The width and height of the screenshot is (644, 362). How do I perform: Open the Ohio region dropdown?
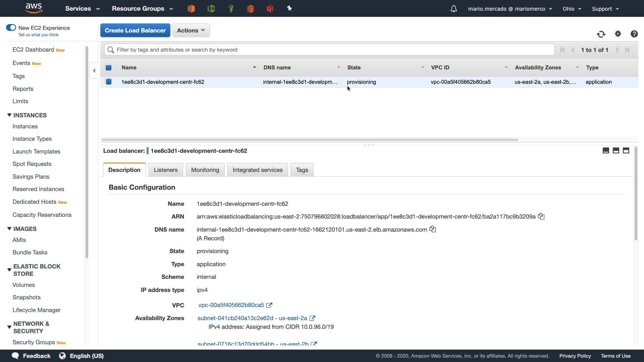pyautogui.click(x=572, y=9)
